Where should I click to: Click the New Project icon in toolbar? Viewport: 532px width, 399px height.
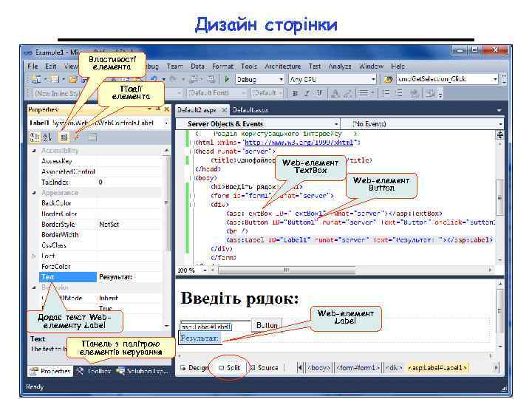(35, 79)
